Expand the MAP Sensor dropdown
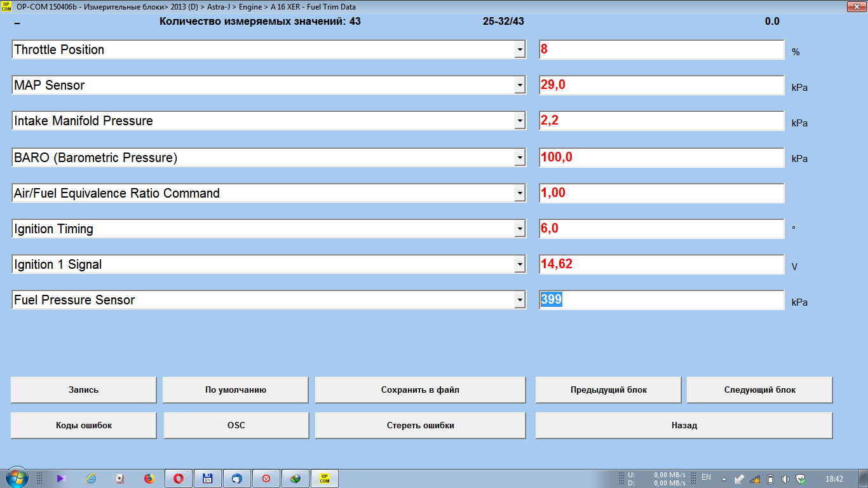The width and height of the screenshot is (868, 488). (520, 85)
